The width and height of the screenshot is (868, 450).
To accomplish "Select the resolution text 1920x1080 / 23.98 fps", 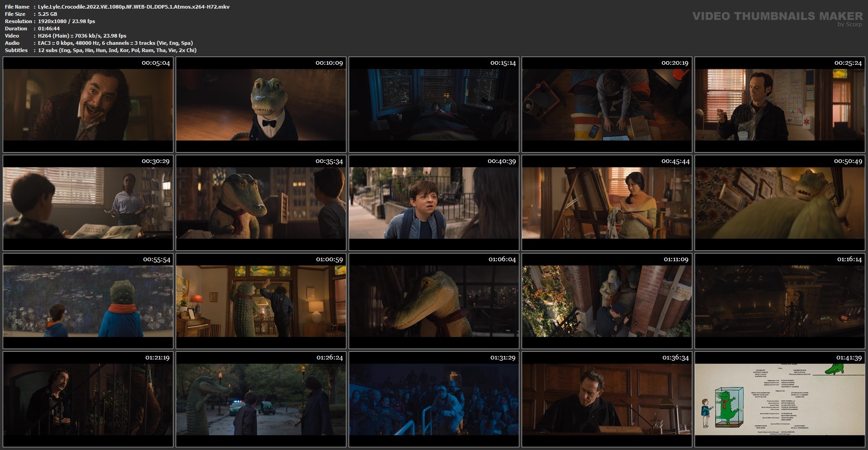I will point(67,21).
